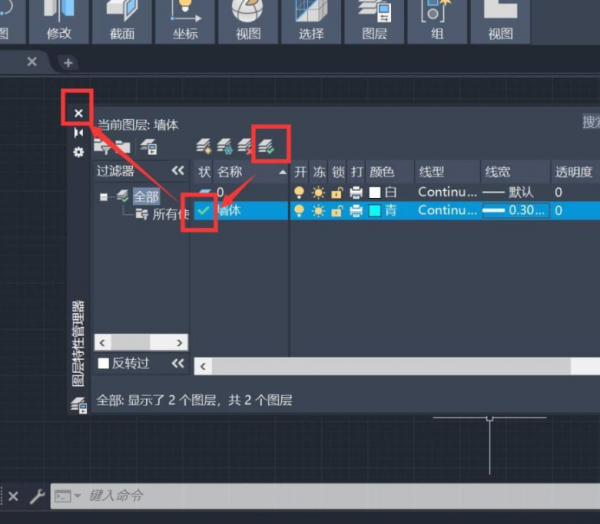Image resolution: width=600 pixels, height=524 pixels.
Task: Click layer states icon at palette bottom
Action: (x=79, y=405)
